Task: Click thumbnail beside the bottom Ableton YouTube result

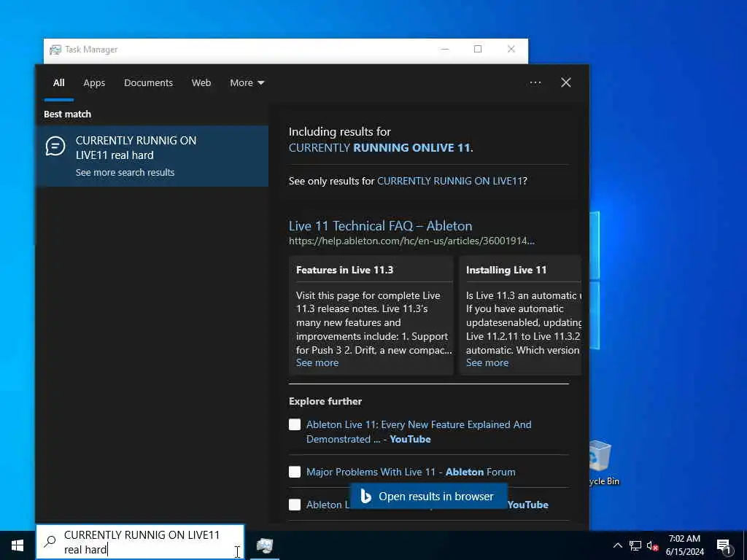Action: pyautogui.click(x=295, y=505)
